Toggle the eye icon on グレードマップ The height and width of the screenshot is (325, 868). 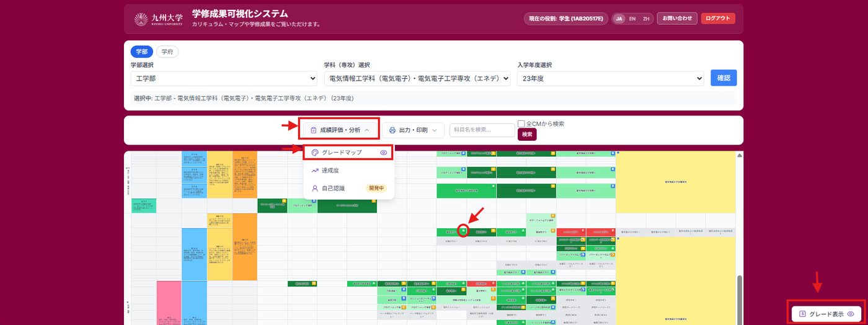coord(383,153)
